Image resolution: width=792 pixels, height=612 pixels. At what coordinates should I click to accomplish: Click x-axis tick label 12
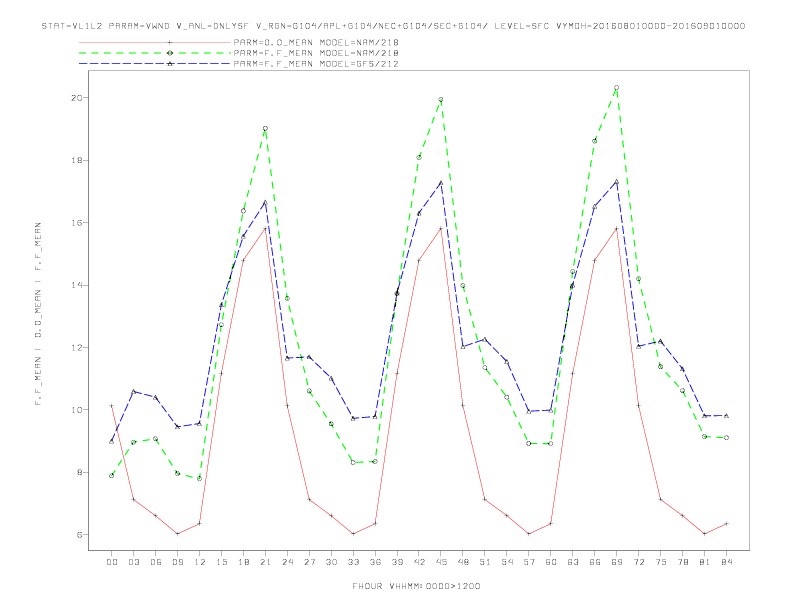pos(200,562)
